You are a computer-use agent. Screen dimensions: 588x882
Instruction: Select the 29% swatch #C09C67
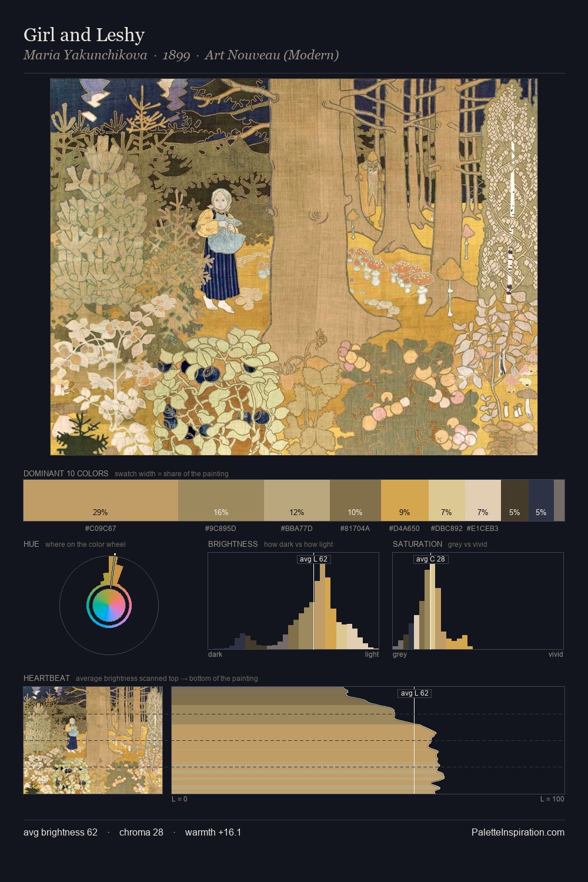(101, 500)
